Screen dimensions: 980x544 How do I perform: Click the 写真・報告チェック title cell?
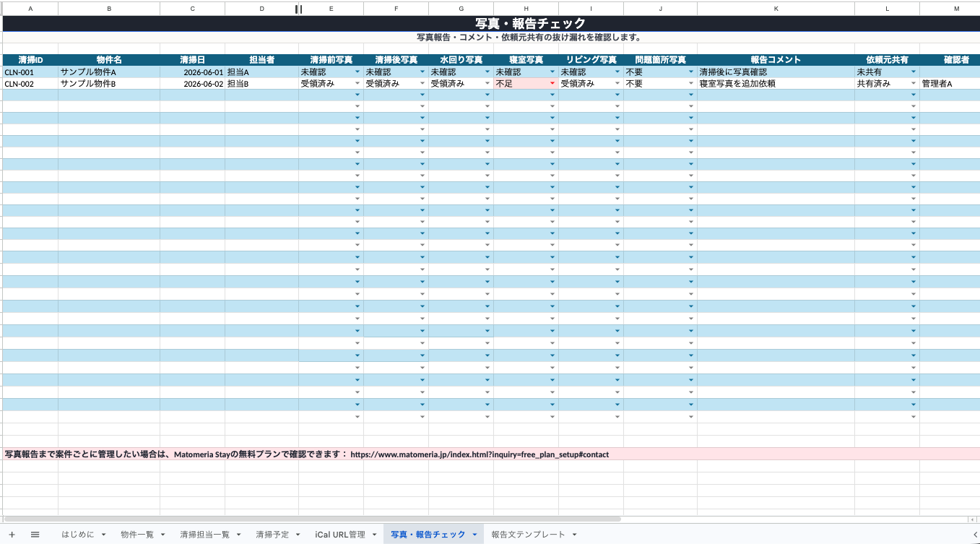point(491,24)
